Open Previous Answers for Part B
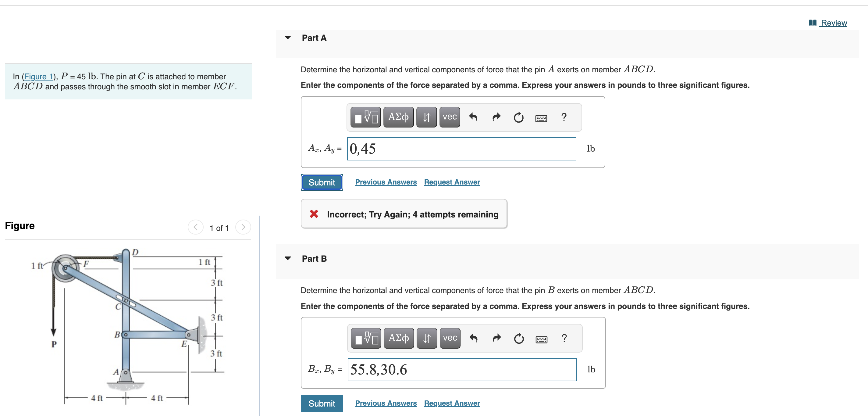 pos(386,403)
